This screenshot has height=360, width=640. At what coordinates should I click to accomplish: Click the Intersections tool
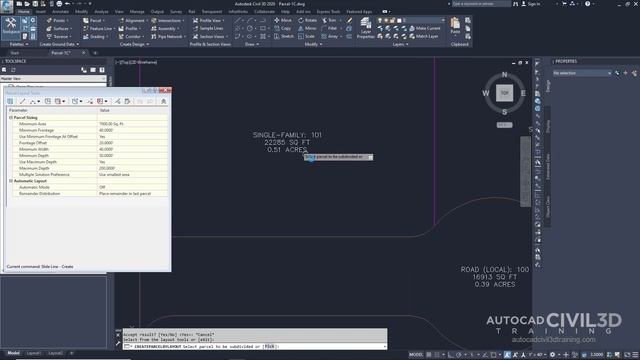coord(167,20)
